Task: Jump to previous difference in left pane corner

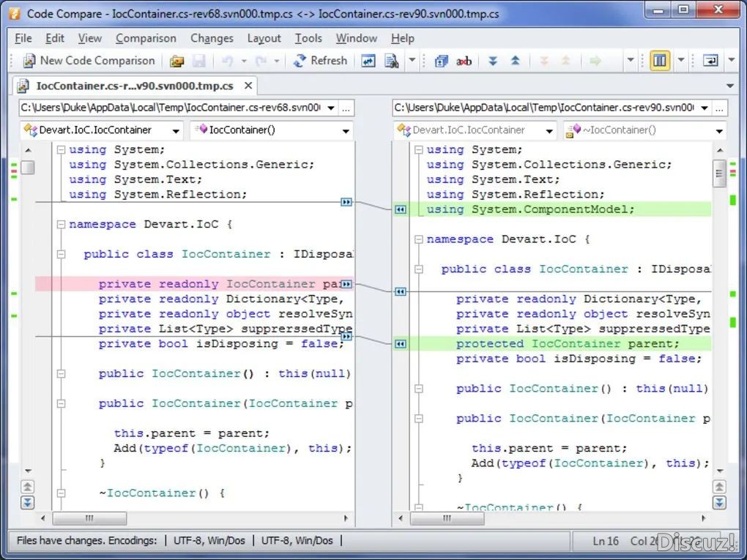Action: pyautogui.click(x=28, y=487)
